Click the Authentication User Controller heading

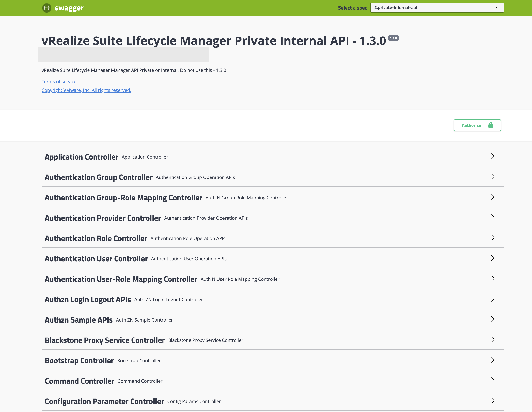[96, 259]
